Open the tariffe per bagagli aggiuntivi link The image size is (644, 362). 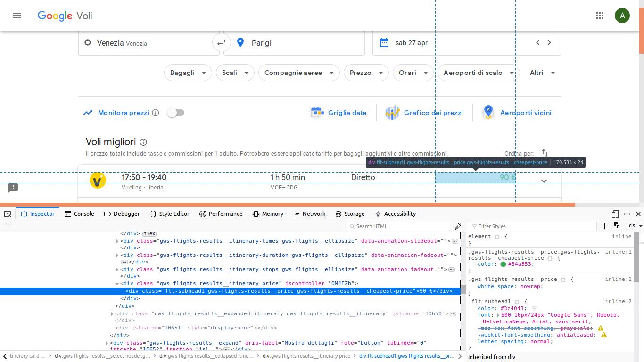[354, 154]
